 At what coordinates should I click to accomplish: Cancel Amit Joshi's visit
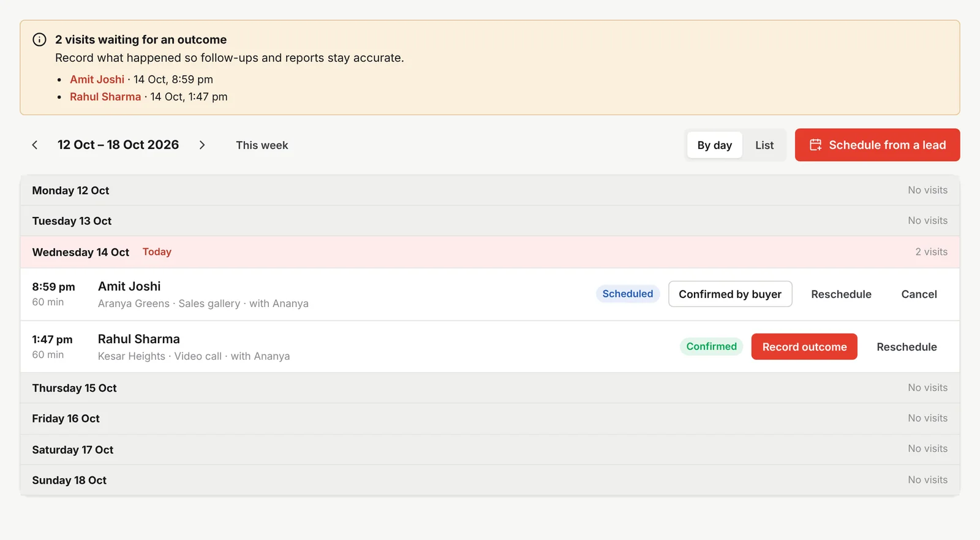[x=919, y=294]
